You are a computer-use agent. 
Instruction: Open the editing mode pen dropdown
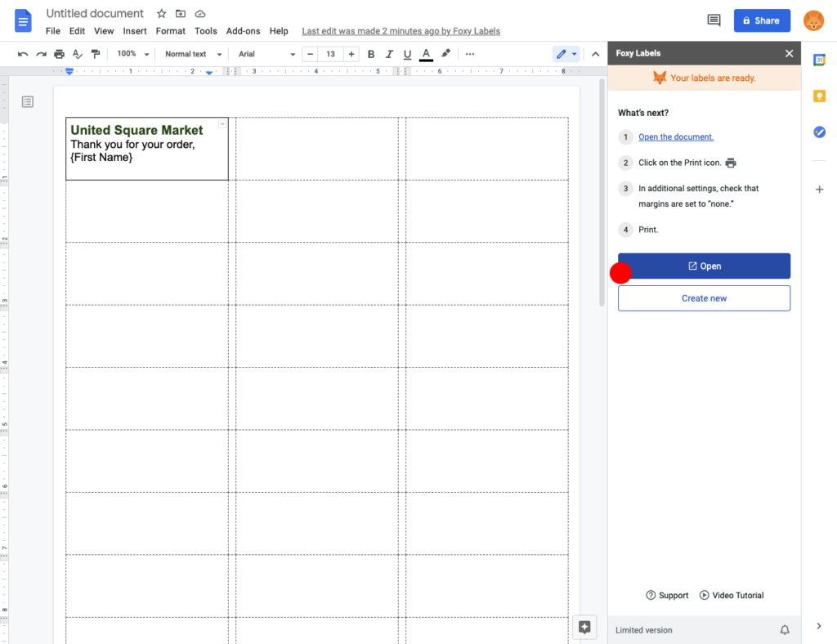coord(573,54)
